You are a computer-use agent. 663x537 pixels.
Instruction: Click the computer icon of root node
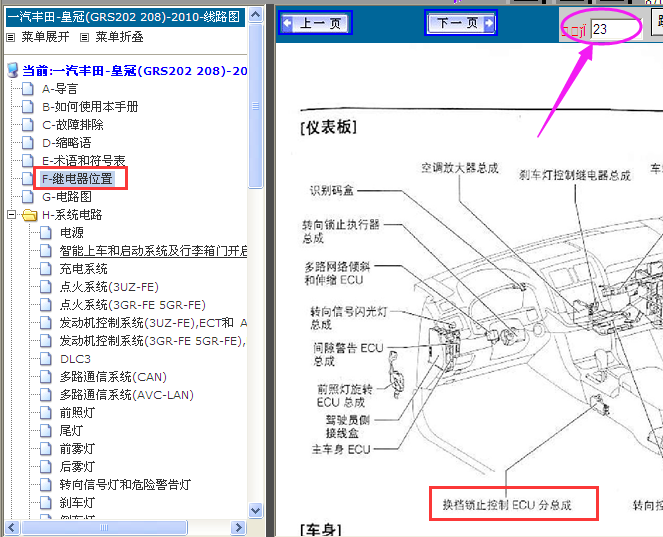pyautogui.click(x=13, y=70)
